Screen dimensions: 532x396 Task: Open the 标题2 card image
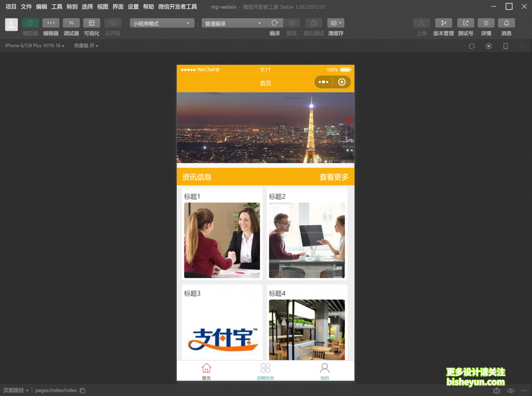coord(307,240)
